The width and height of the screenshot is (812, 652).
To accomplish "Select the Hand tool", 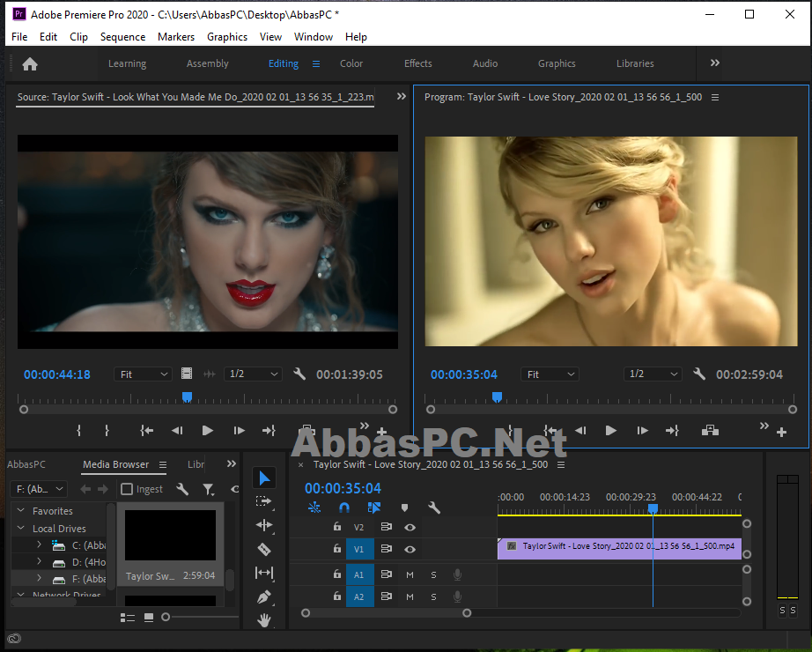I will coord(263,620).
